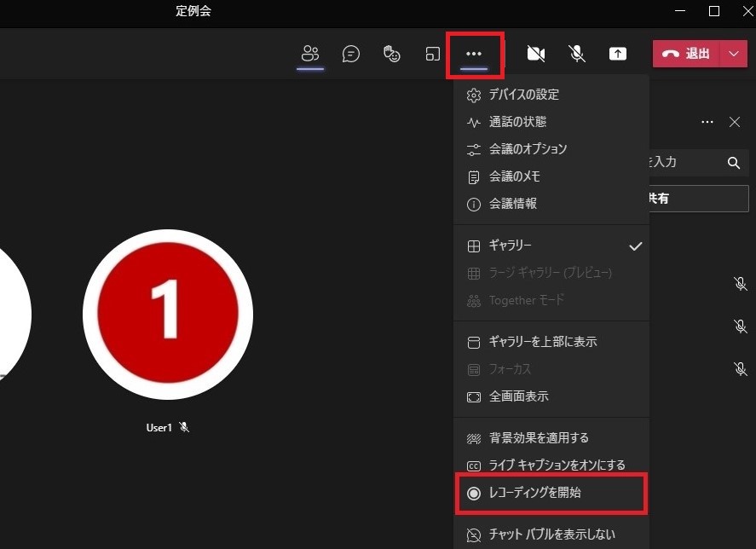The height and width of the screenshot is (549, 756).
Task: Open 会議のメモ from the menu
Action: [x=551, y=176]
